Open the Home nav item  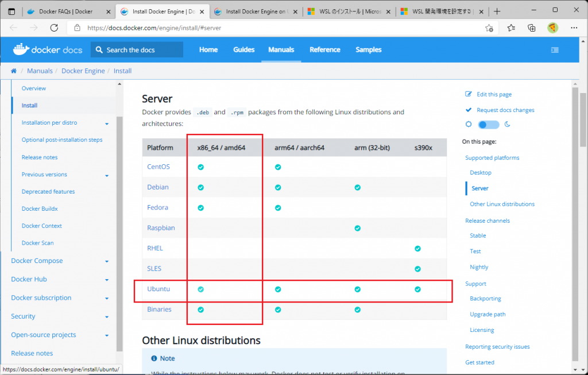click(x=208, y=49)
